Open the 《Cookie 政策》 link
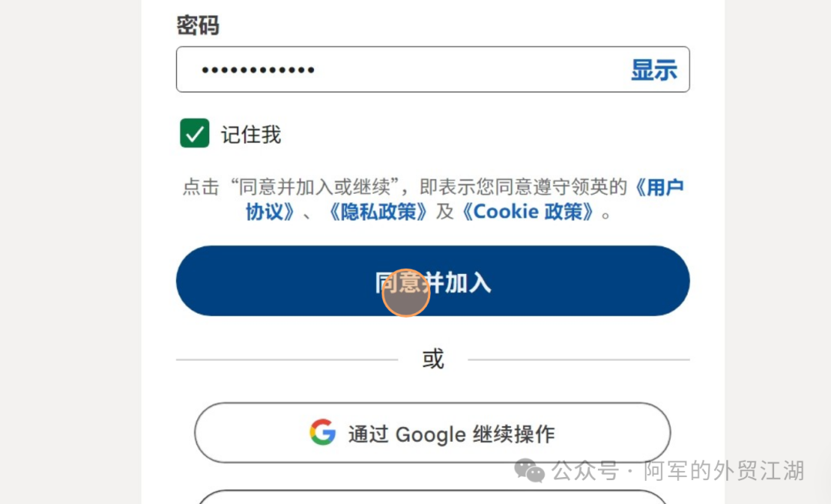Screen dimensions: 831x504 (528, 212)
